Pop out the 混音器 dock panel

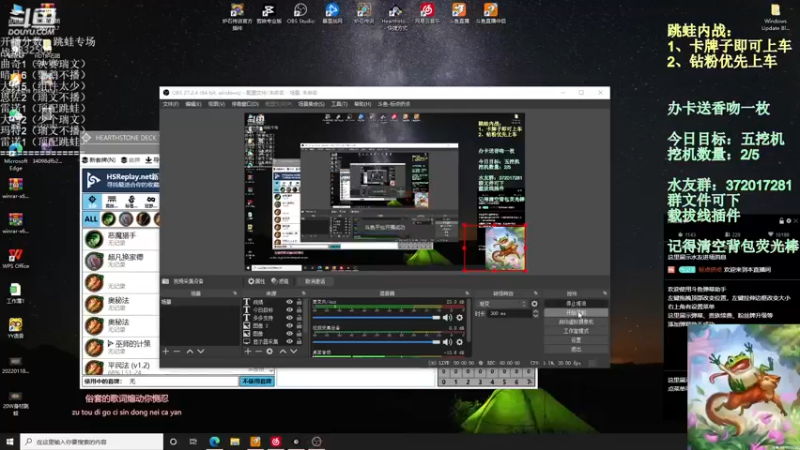point(467,293)
